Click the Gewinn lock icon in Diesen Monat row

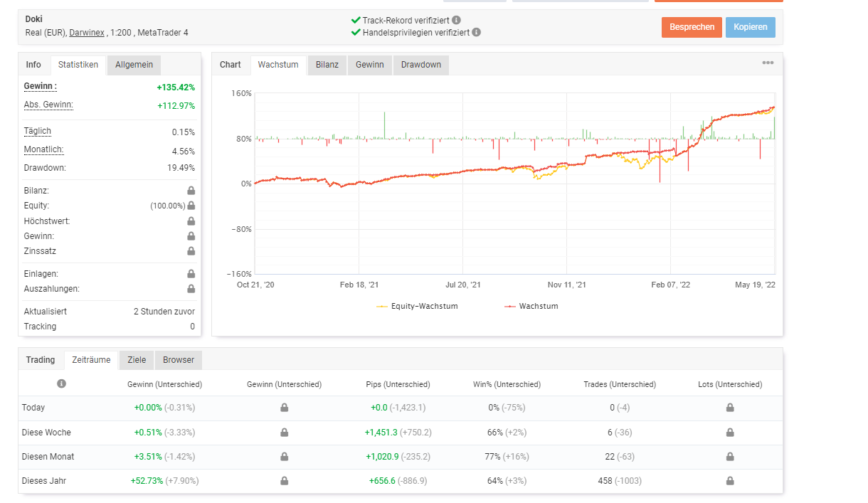click(284, 457)
